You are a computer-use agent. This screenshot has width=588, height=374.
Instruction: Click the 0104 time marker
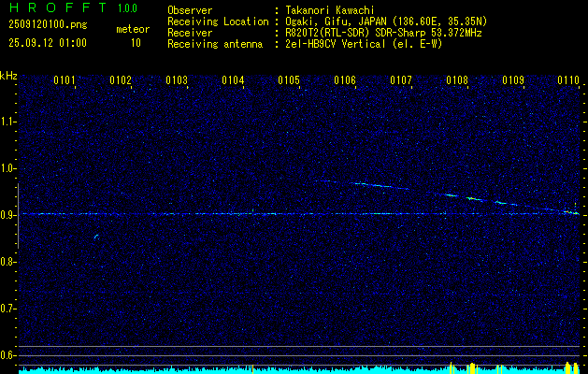coord(233,80)
